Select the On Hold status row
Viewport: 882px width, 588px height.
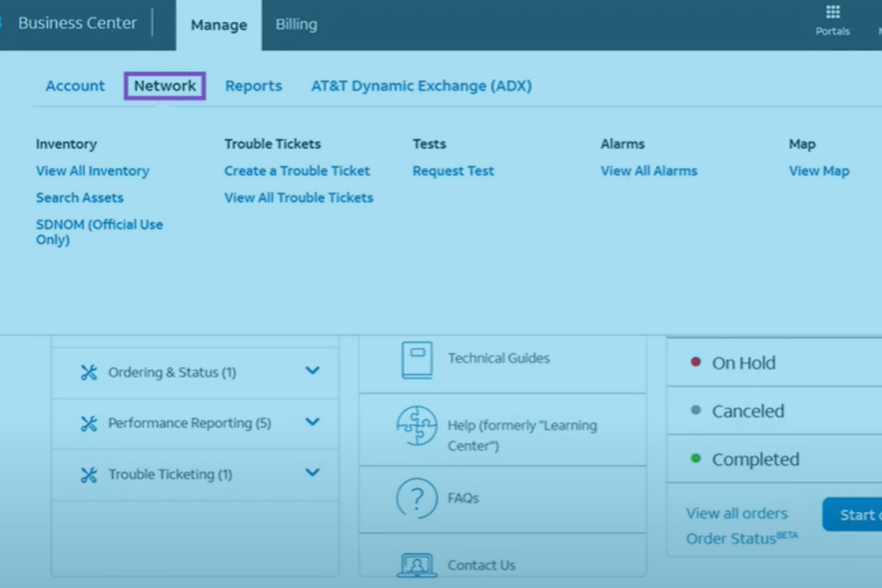[x=774, y=363]
